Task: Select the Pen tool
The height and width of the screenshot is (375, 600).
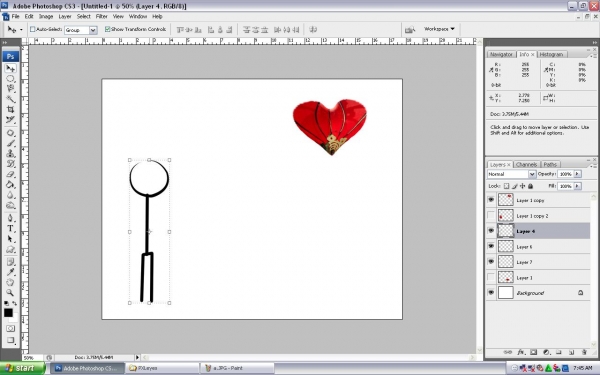Action: 10,218
